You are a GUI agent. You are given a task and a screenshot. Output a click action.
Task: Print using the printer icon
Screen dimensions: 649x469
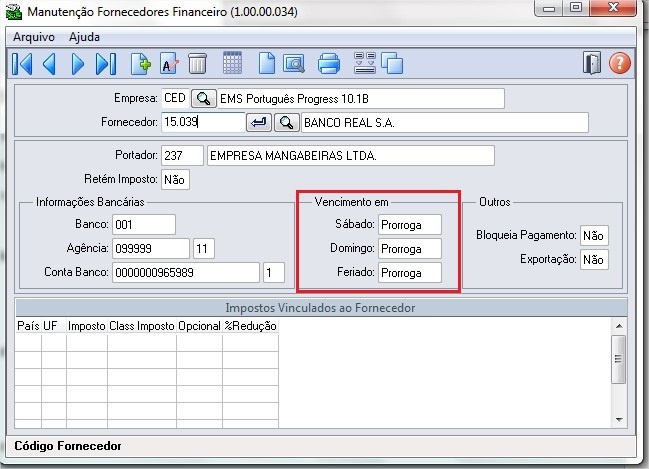329,64
